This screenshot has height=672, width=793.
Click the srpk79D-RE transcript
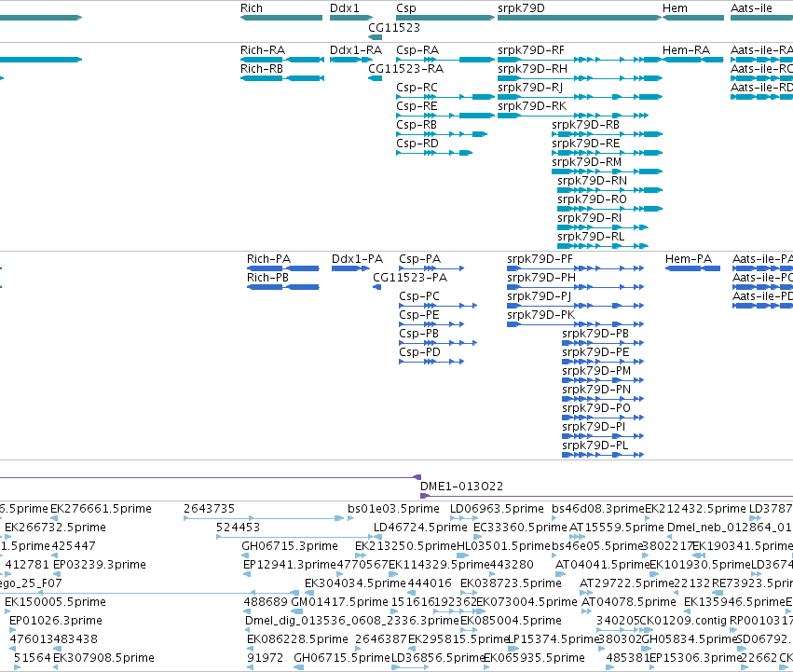(585, 144)
